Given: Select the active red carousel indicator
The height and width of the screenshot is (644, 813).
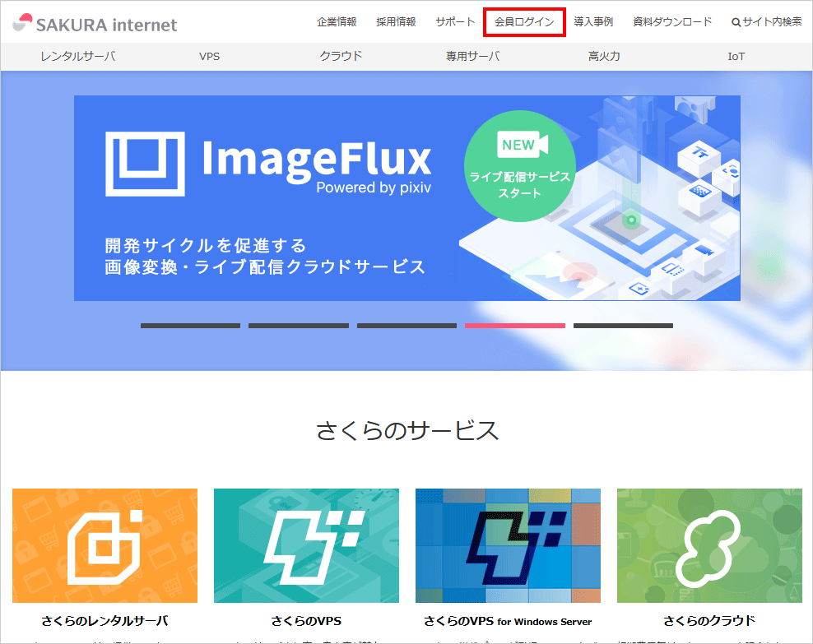Looking at the screenshot, I should pyautogui.click(x=515, y=326).
